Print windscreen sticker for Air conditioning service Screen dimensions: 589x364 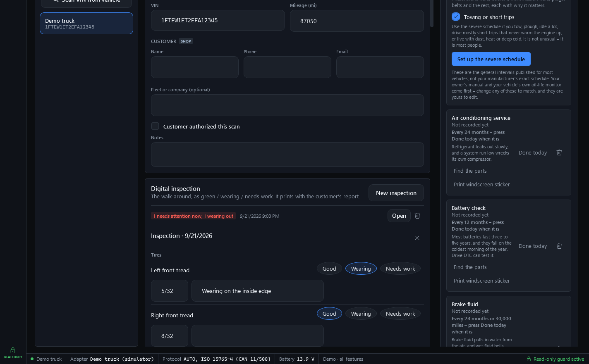tap(482, 184)
